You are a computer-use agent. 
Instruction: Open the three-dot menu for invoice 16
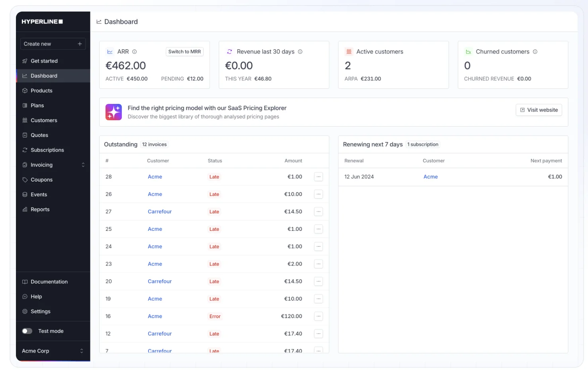tap(318, 316)
